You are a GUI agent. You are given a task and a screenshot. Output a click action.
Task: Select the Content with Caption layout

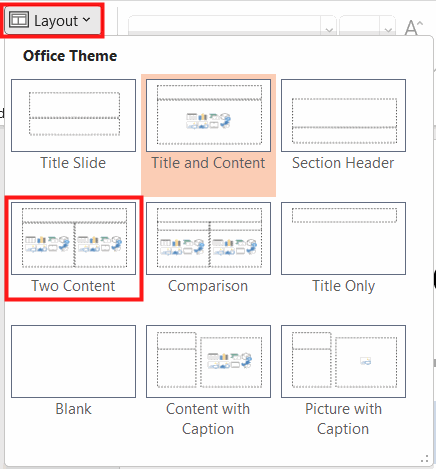click(x=208, y=361)
